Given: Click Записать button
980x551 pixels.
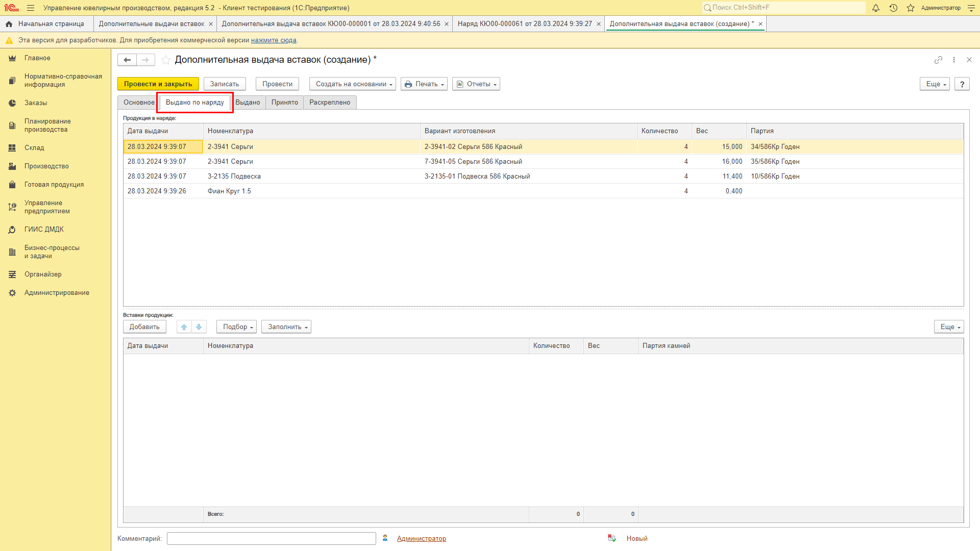Looking at the screenshot, I should 225,84.
